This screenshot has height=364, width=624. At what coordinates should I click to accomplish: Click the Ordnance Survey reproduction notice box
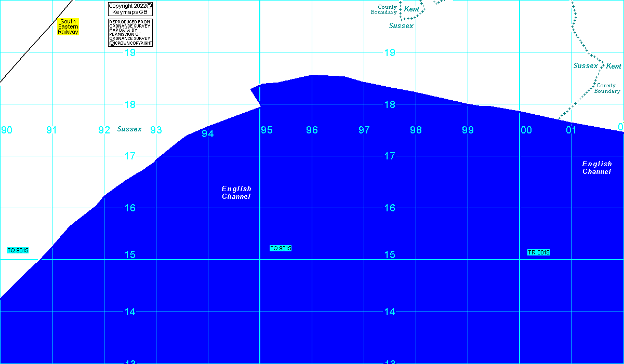130,33
